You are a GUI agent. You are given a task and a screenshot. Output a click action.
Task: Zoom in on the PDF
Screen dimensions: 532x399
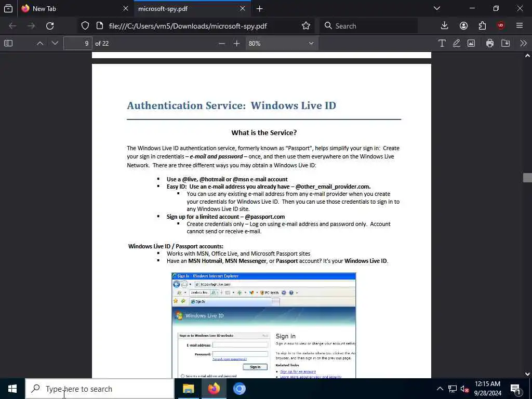(237, 44)
